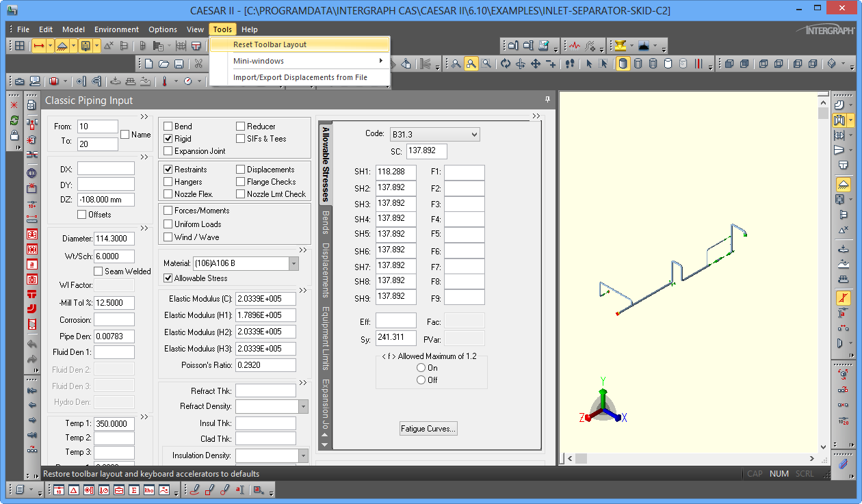The height and width of the screenshot is (504, 862).
Task: Enable the Hangers checkbox
Action: coord(168,182)
